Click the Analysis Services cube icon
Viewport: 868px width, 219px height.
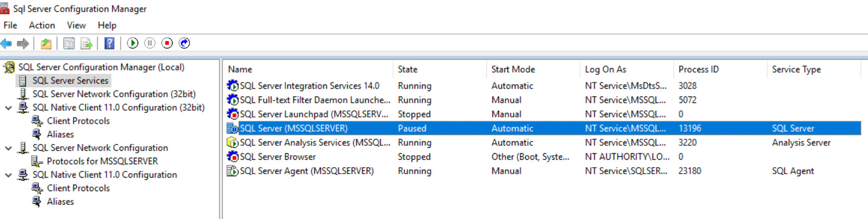tap(232, 142)
